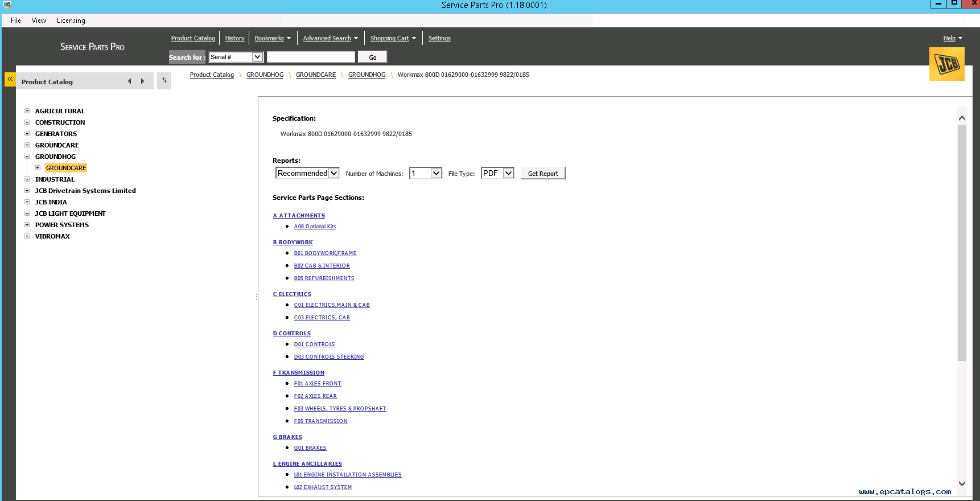The width and height of the screenshot is (980, 501).
Task: Expand the AGRICULTURAL tree node
Action: [x=27, y=111]
